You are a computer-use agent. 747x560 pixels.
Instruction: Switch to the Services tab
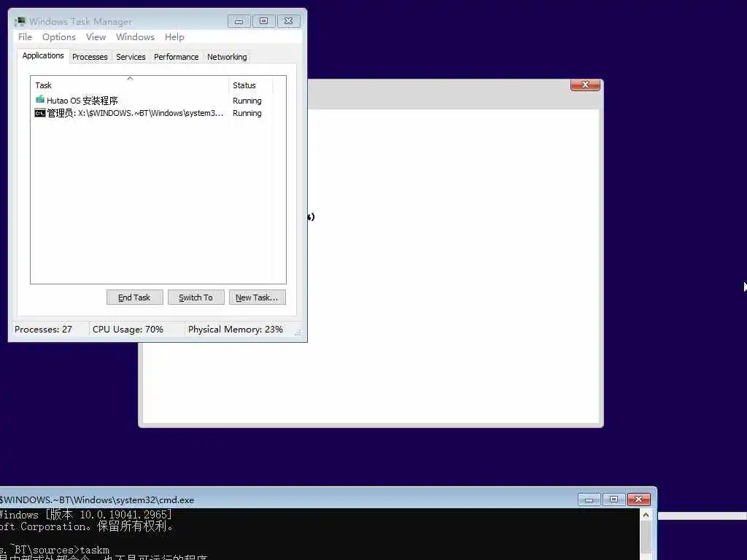pyautogui.click(x=131, y=57)
